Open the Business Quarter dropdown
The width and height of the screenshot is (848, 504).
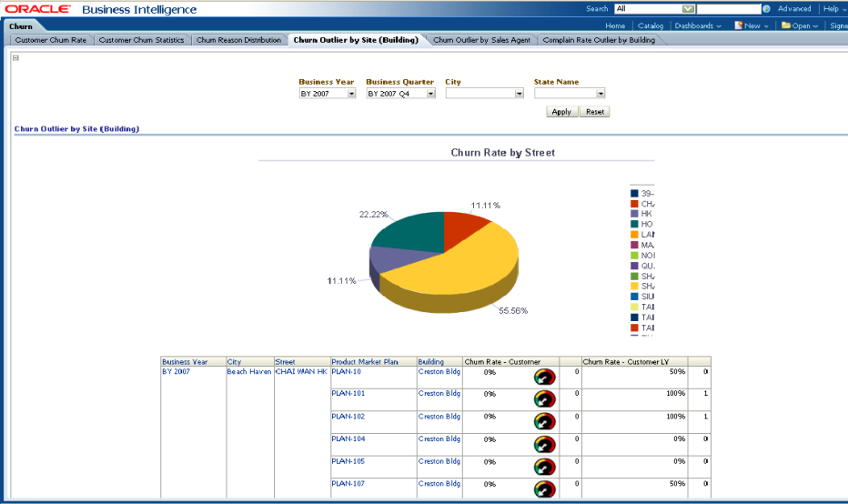pos(431,94)
